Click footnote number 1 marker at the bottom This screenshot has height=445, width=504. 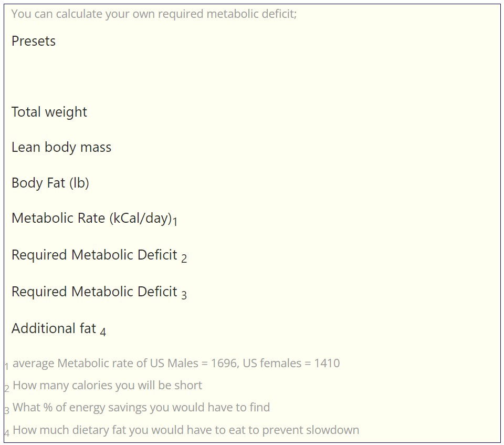tap(7, 367)
